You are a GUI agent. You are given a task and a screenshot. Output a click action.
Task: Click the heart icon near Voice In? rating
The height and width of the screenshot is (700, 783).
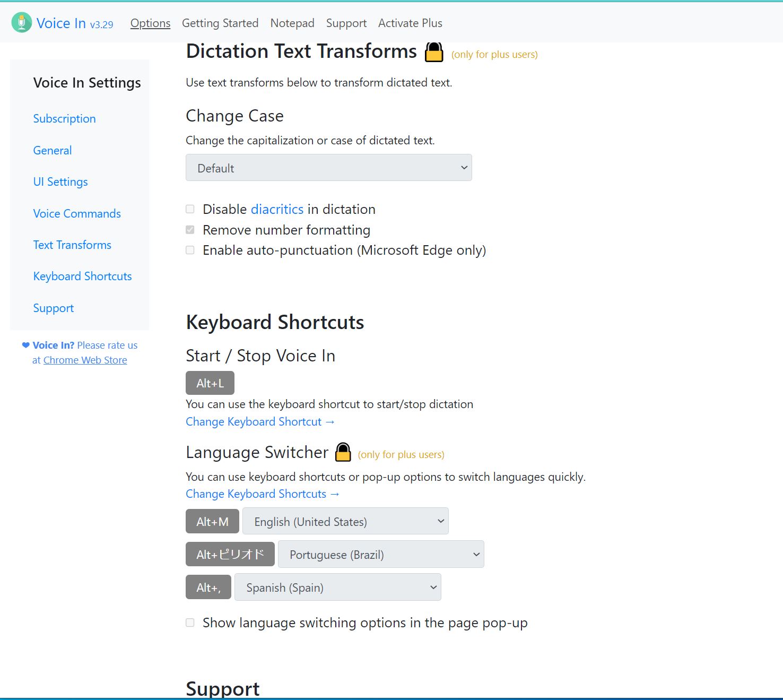pyautogui.click(x=25, y=345)
